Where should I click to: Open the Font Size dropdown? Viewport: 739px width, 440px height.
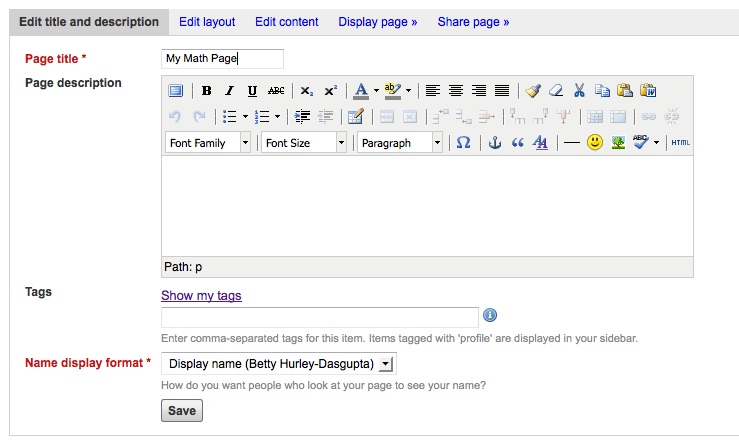click(305, 143)
